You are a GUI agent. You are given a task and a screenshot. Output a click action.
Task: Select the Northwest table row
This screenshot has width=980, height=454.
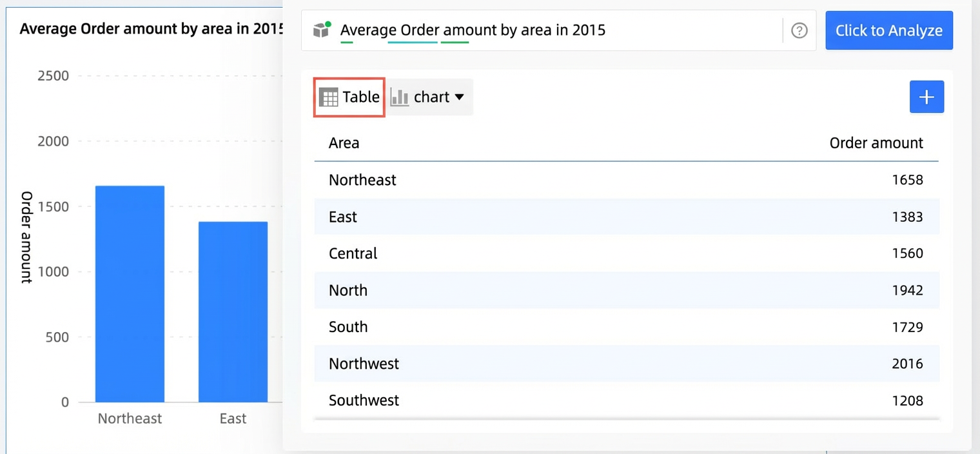(627, 364)
